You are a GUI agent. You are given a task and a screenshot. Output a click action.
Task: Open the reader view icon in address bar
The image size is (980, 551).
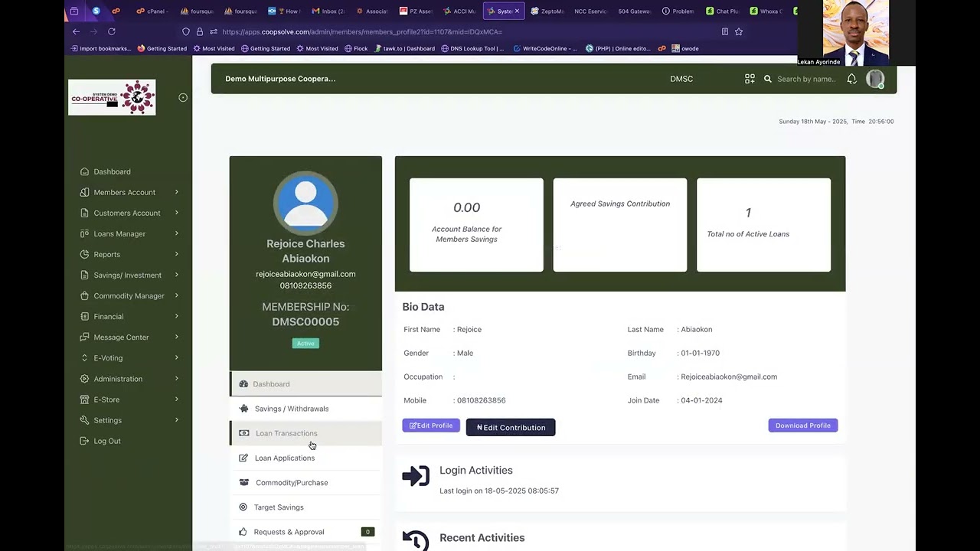tap(724, 31)
